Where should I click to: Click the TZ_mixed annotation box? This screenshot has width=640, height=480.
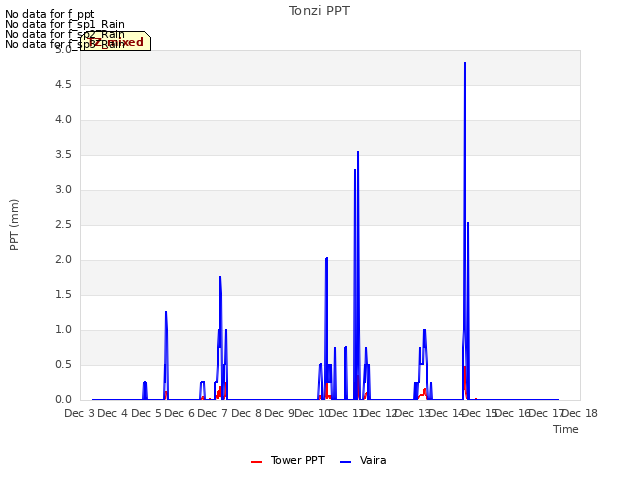[x=116, y=41]
